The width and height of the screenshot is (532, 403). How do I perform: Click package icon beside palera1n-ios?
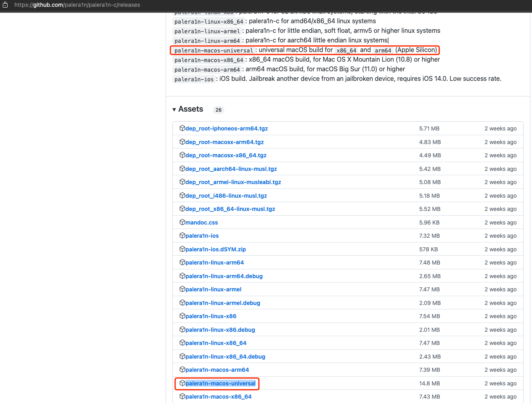tap(182, 235)
